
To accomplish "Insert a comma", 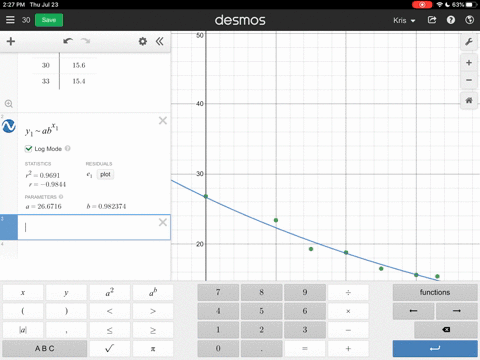I will click(x=66, y=330).
